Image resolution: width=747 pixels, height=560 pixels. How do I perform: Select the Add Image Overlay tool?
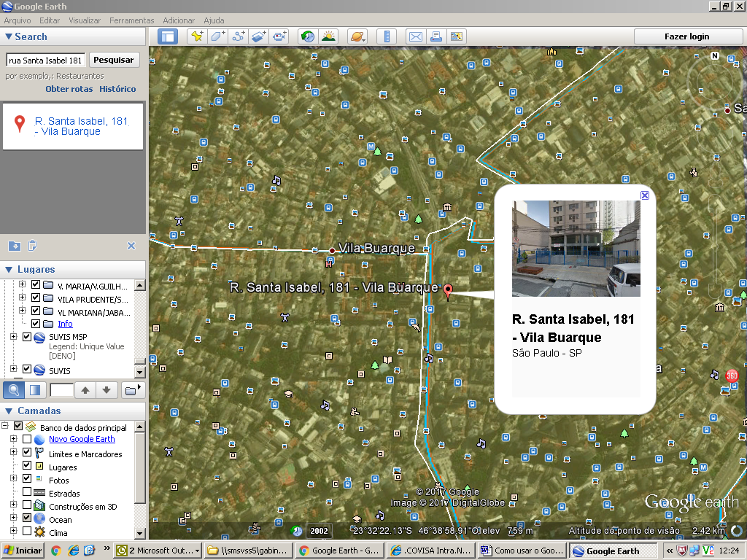tap(259, 36)
